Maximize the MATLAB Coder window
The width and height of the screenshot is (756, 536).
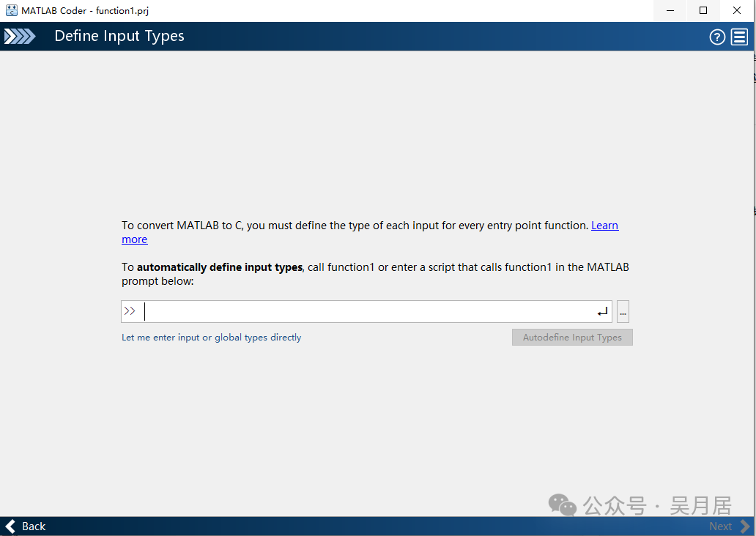click(x=703, y=10)
